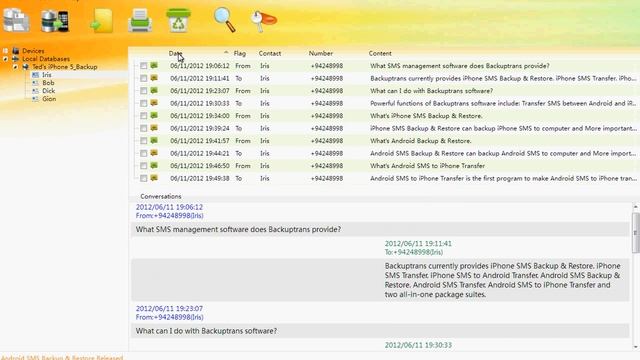Check the 19:46:50 message checkbox
Viewport: 640px width, 360px height.
[144, 166]
